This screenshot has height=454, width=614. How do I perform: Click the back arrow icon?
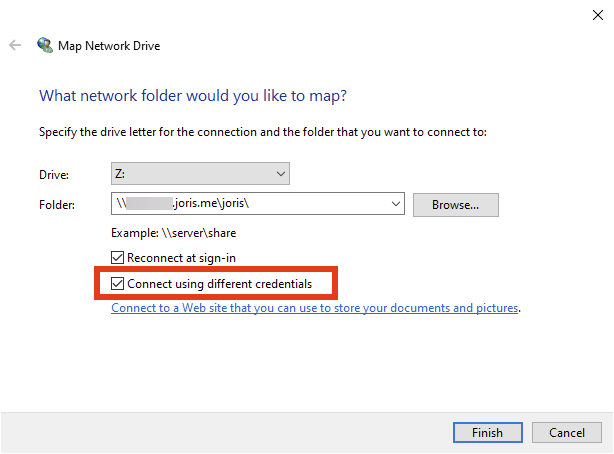point(15,46)
